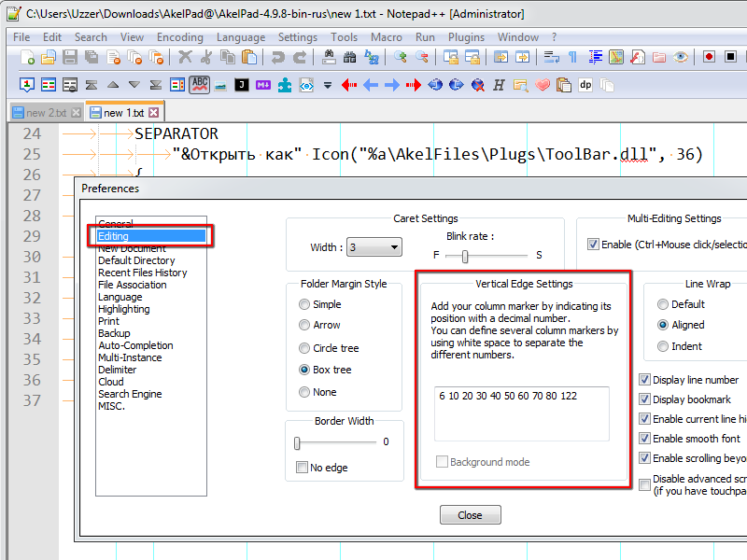Click the Monitoring eye icon
The image size is (747, 560).
click(681, 57)
